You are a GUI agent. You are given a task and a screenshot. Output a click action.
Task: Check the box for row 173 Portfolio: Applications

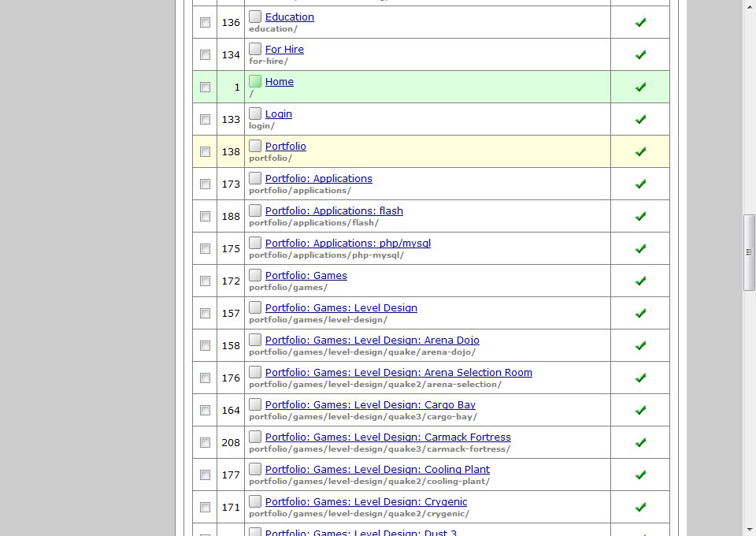[x=206, y=184]
